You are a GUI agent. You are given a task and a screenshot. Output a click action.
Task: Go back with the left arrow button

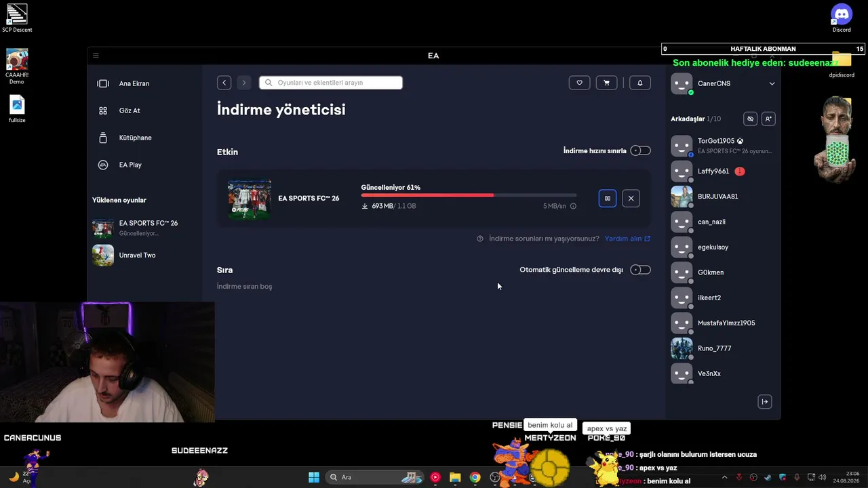224,83
